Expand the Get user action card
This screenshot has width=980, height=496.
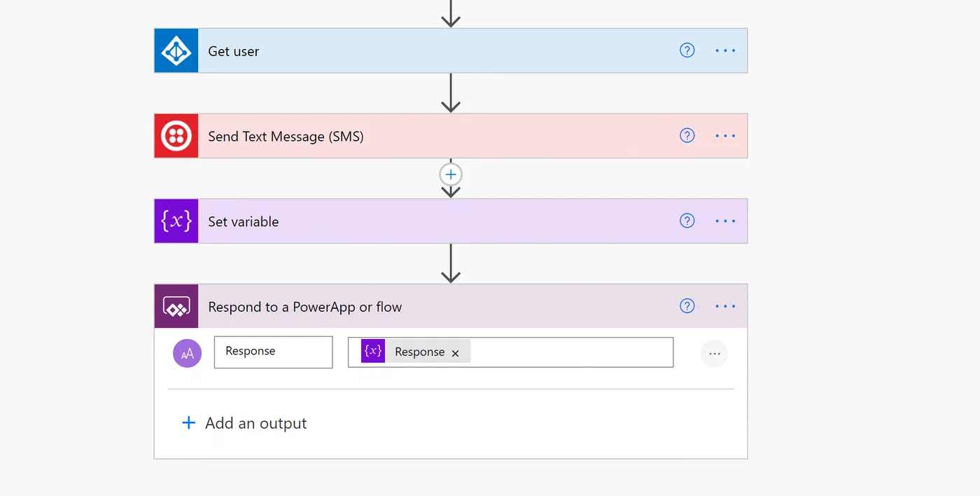pyautogui.click(x=451, y=50)
